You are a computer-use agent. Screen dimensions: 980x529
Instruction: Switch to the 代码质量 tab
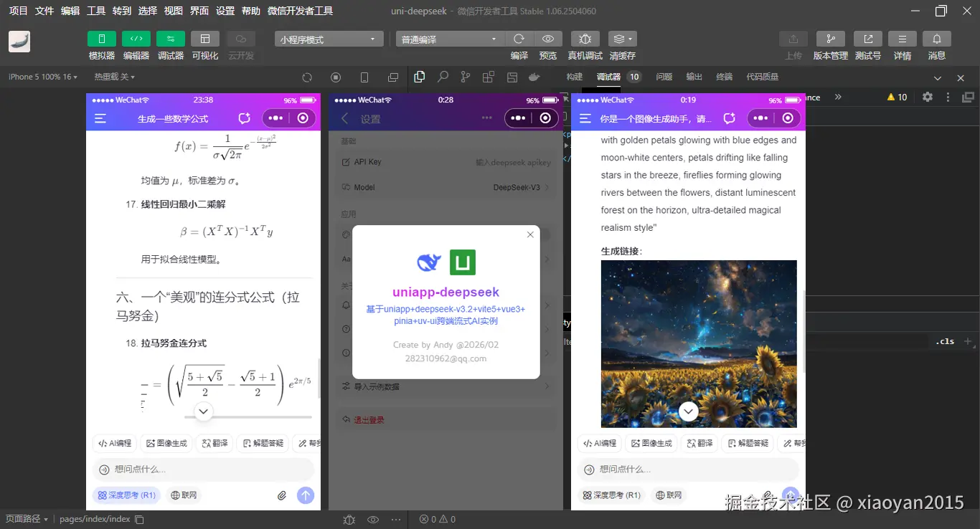coord(763,77)
